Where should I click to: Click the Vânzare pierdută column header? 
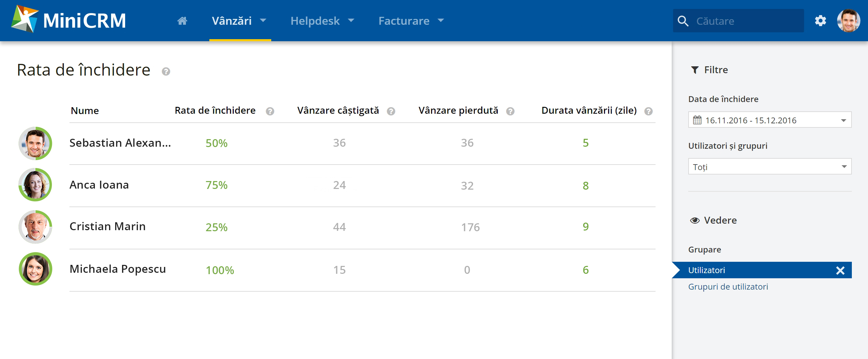click(x=458, y=110)
